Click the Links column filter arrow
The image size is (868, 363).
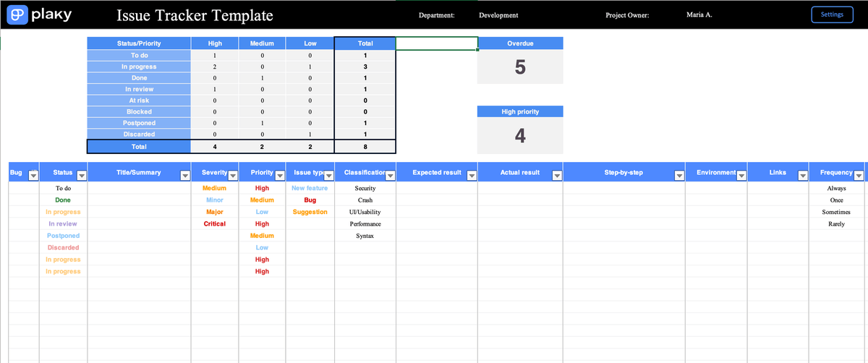point(802,175)
